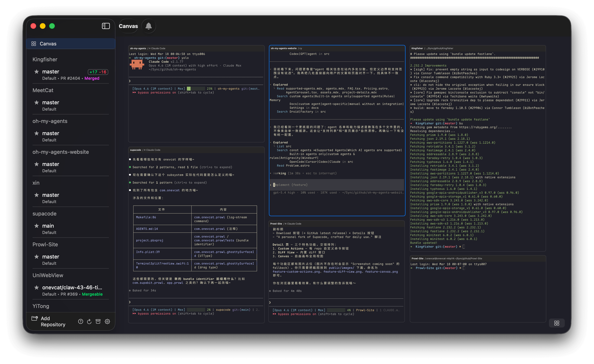
Task: Open help via the question mark icon
Action: tap(80, 321)
